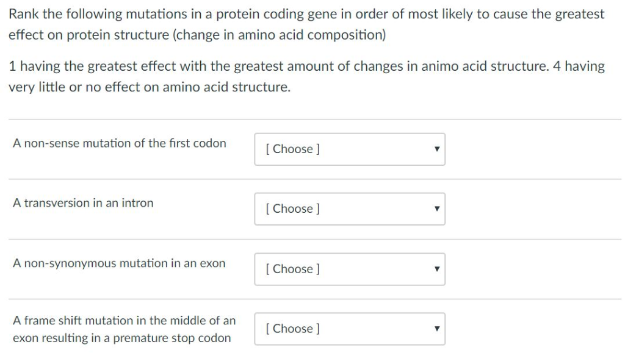Open dropdown for transversion in an intron
Image resolution: width=625 pixels, height=364 pixels.
pyautogui.click(x=349, y=209)
